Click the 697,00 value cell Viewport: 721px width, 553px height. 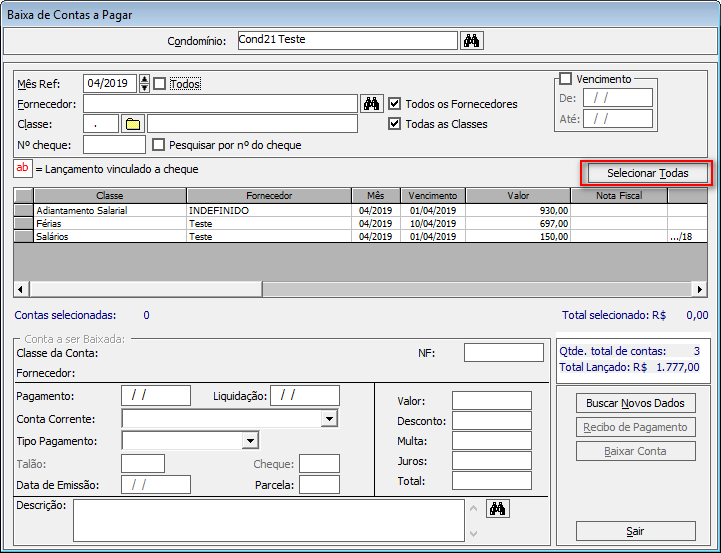pos(518,223)
